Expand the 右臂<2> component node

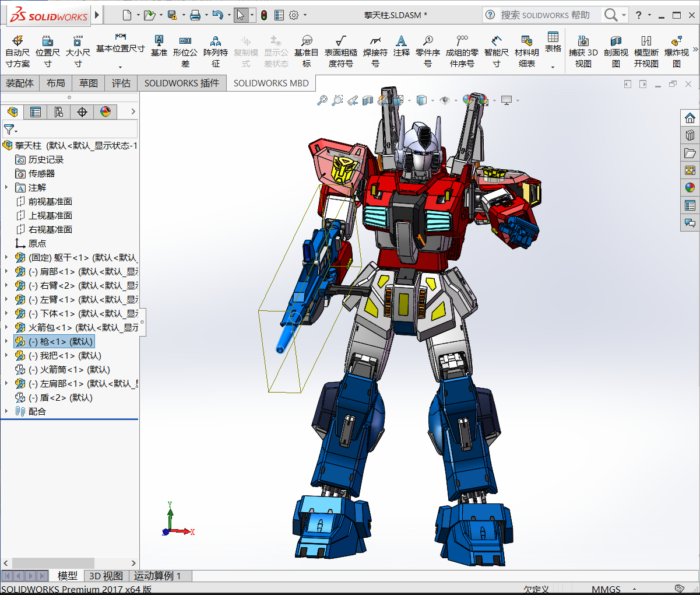point(6,285)
